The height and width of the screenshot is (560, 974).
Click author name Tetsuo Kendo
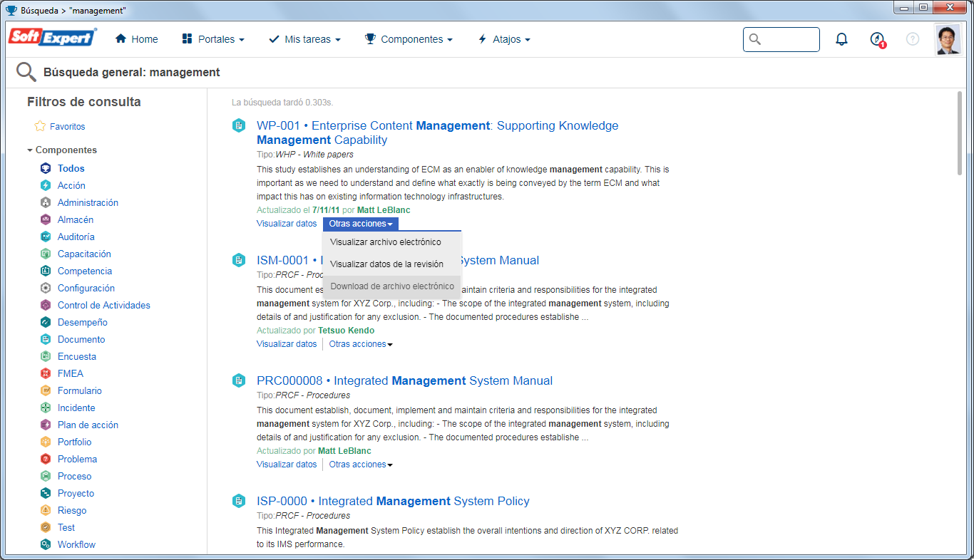tap(346, 331)
